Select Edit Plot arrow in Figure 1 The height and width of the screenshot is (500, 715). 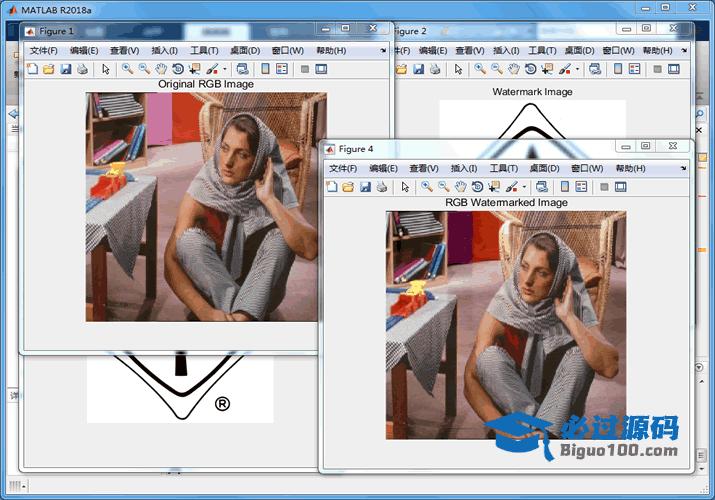[106, 69]
